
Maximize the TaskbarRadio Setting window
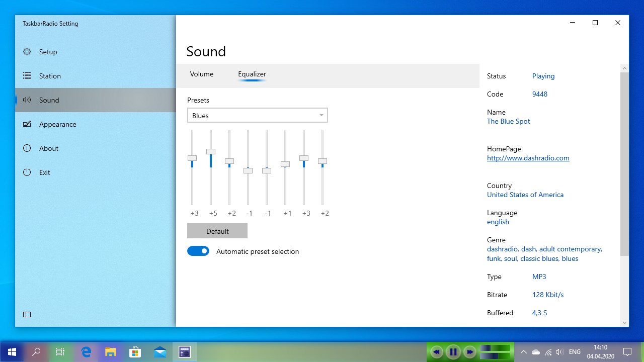(x=595, y=23)
